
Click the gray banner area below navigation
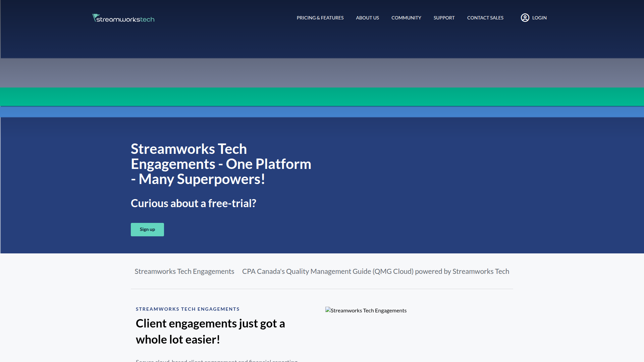322,73
